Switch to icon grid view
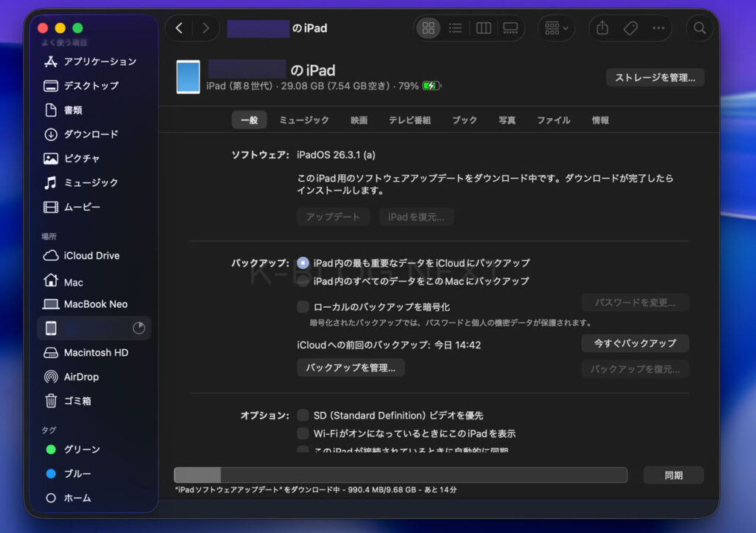The image size is (756, 533). (x=428, y=28)
